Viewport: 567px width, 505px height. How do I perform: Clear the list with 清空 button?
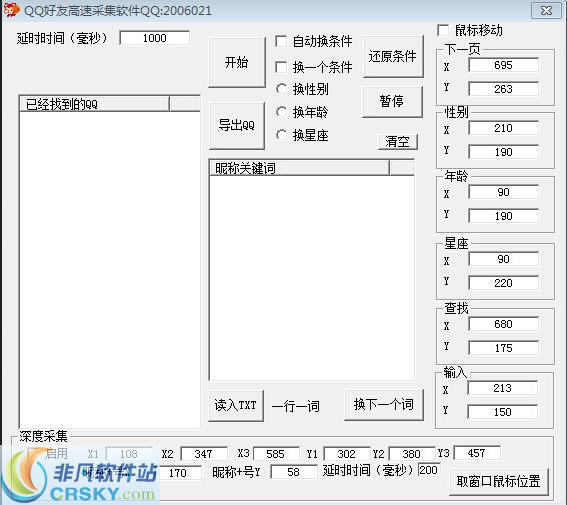pyautogui.click(x=397, y=141)
